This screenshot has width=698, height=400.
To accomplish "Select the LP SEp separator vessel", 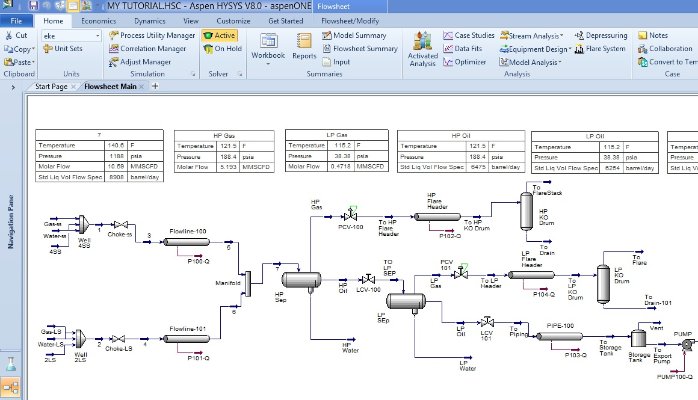I will click(406, 301).
